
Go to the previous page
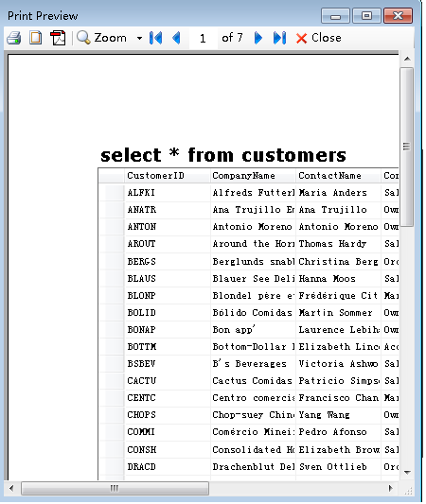click(x=176, y=38)
